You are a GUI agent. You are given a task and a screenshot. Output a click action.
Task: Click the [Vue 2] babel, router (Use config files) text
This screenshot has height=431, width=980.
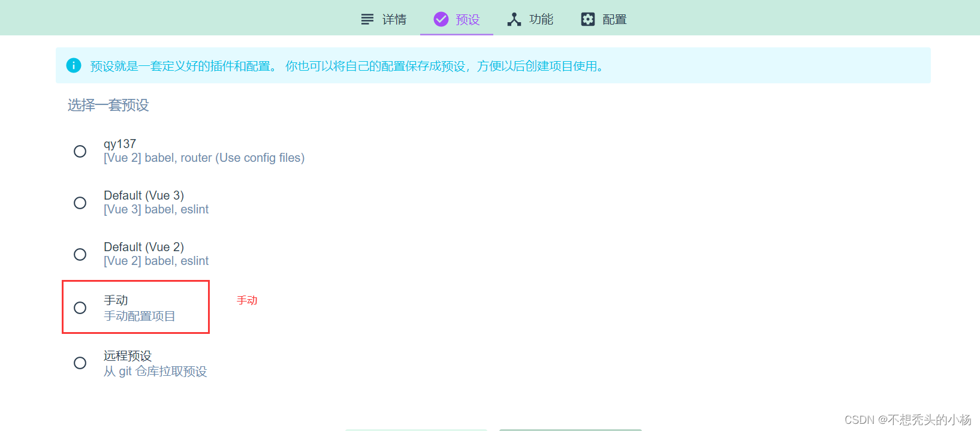pos(204,158)
